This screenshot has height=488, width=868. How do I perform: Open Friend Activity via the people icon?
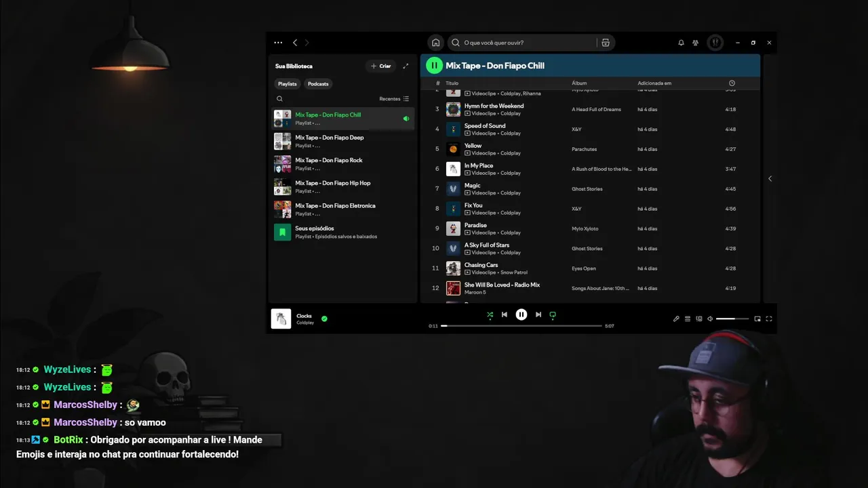tap(696, 43)
